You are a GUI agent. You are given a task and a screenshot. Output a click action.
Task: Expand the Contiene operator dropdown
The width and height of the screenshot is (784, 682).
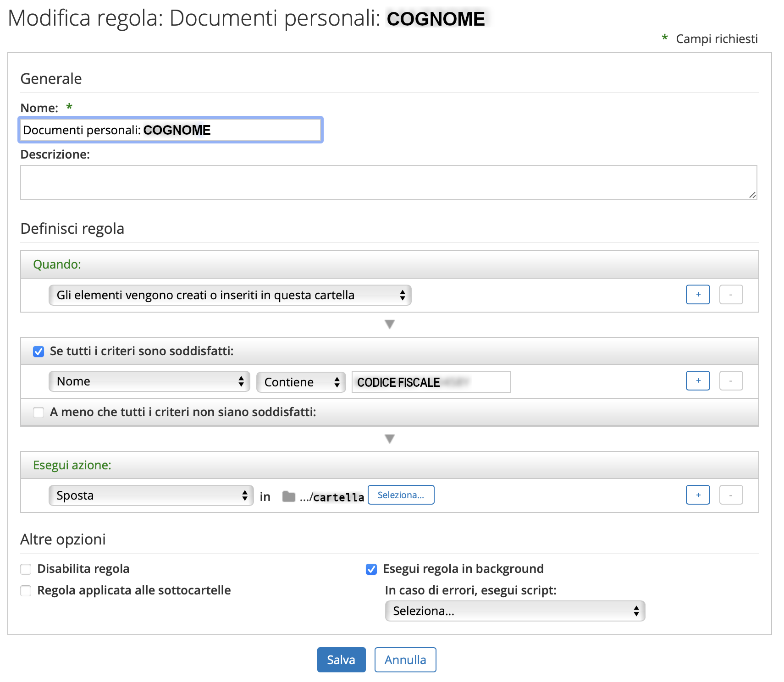301,382
